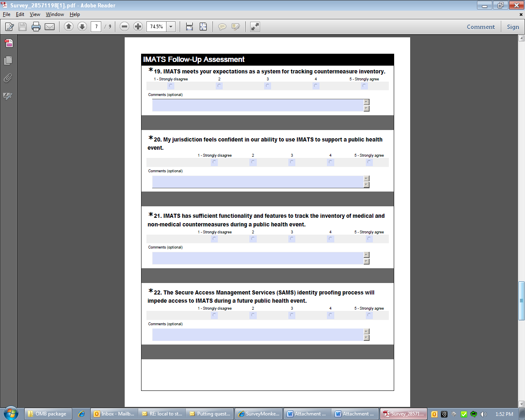
Task: Click the Windows Start orb
Action: [x=11, y=413]
